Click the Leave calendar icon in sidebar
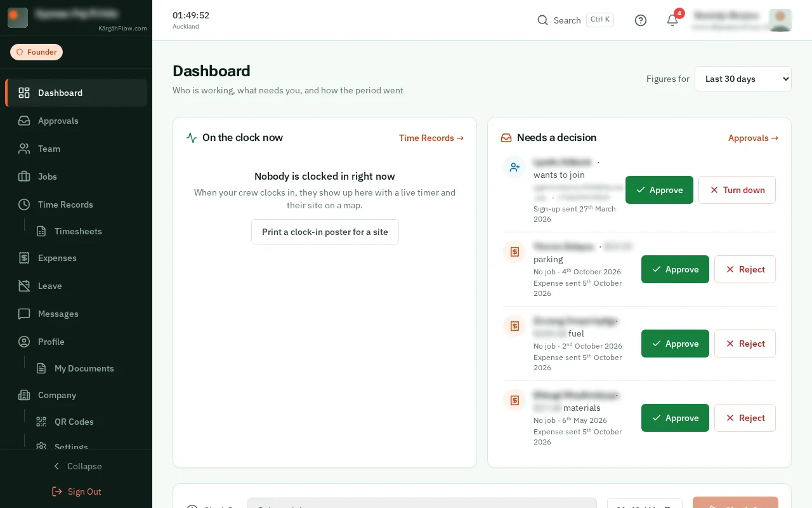The height and width of the screenshot is (508, 812). 24,286
